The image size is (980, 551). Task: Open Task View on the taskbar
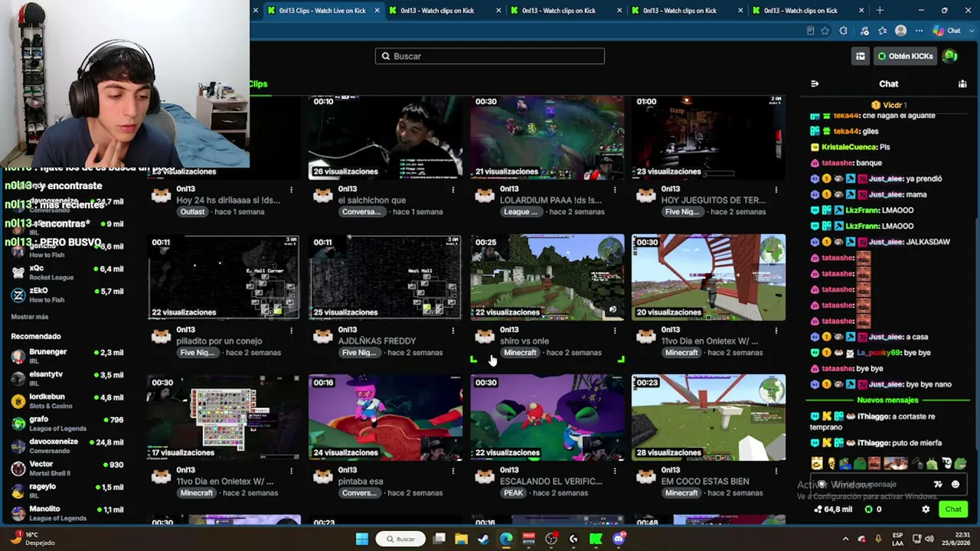(439, 539)
